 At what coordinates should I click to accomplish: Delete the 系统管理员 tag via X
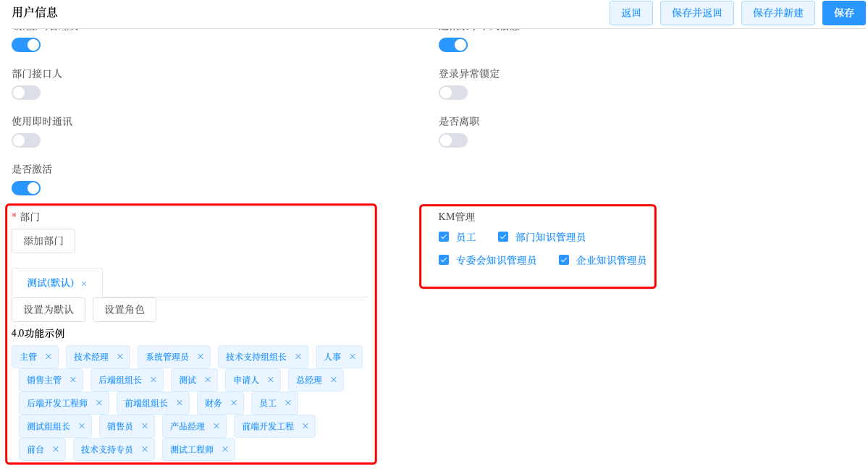point(201,357)
